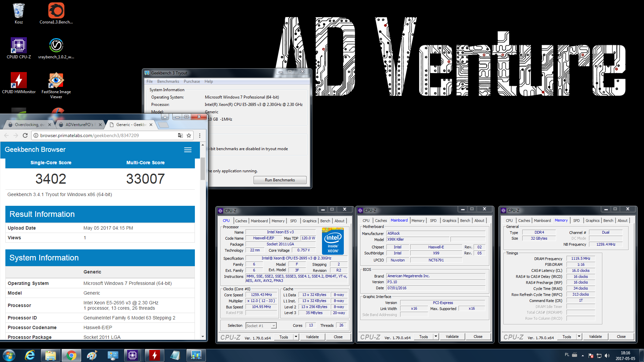Click scrollbar down arrow in browser
644x362 pixels.
tap(203, 337)
